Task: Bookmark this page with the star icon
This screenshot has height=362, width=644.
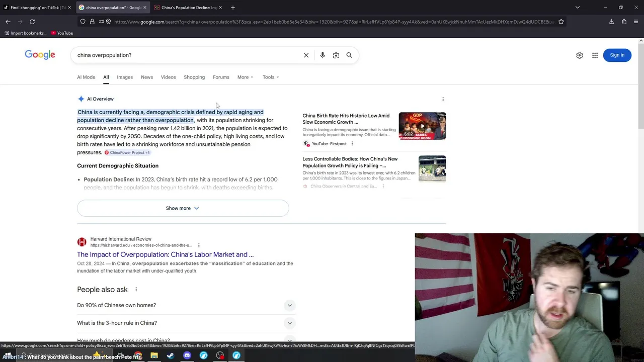Action: tap(561, 22)
